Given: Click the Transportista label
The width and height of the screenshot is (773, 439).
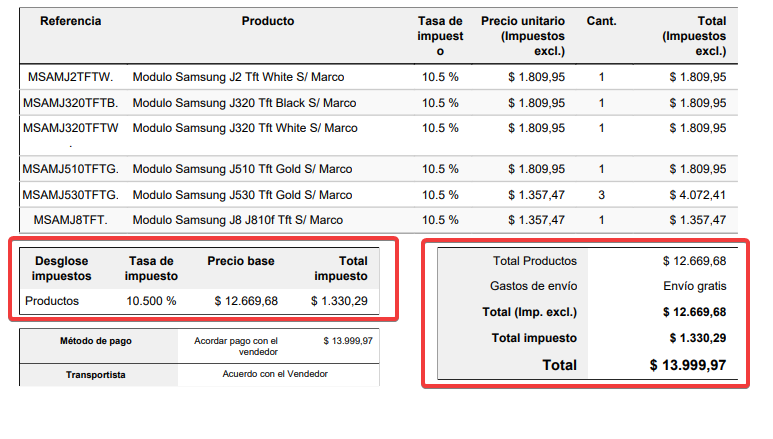Looking at the screenshot, I should coord(96,375).
